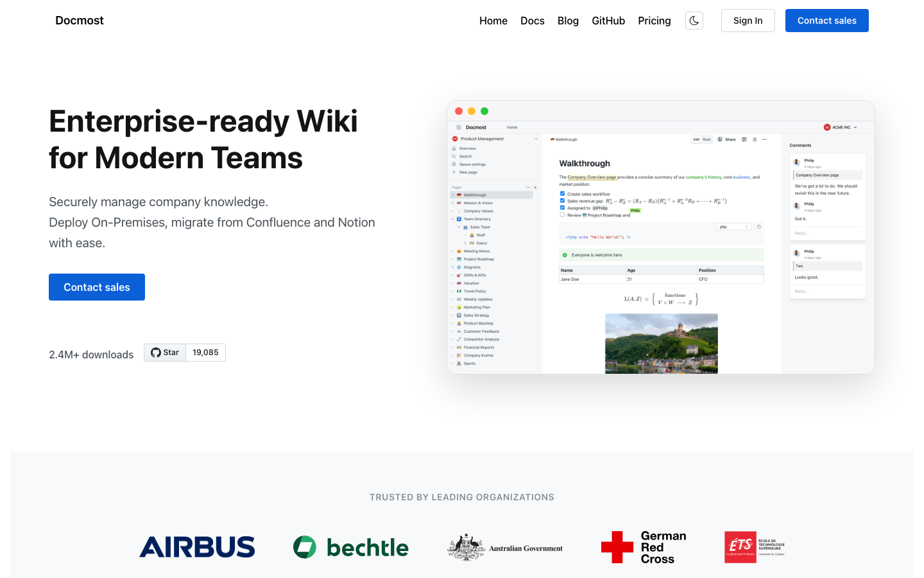Viewport: 924px width, 578px height.
Task: Go to Docs in the navigation bar
Action: (532, 21)
